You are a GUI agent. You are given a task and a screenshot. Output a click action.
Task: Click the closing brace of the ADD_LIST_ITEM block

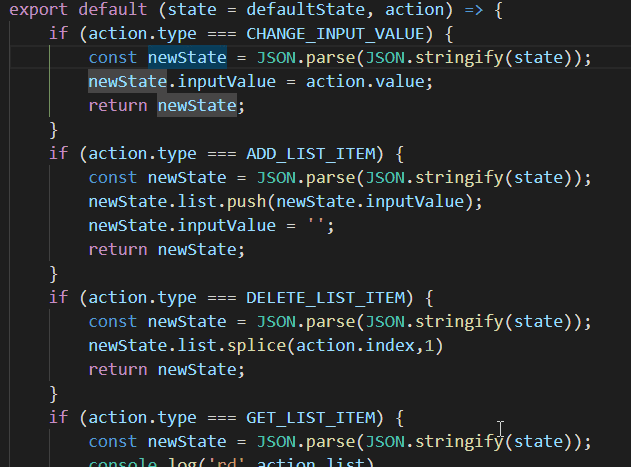tap(53, 274)
